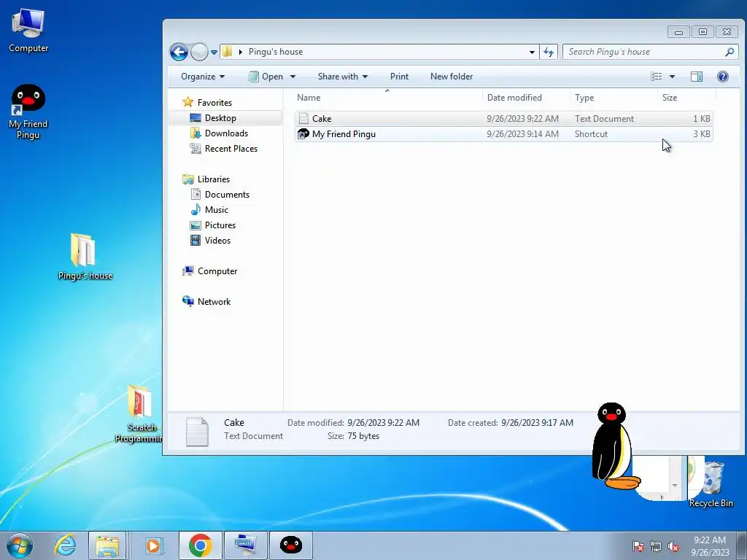Click Date created value 9/26/2023 9:17 AM
This screenshot has height=560, width=747.
click(x=537, y=423)
